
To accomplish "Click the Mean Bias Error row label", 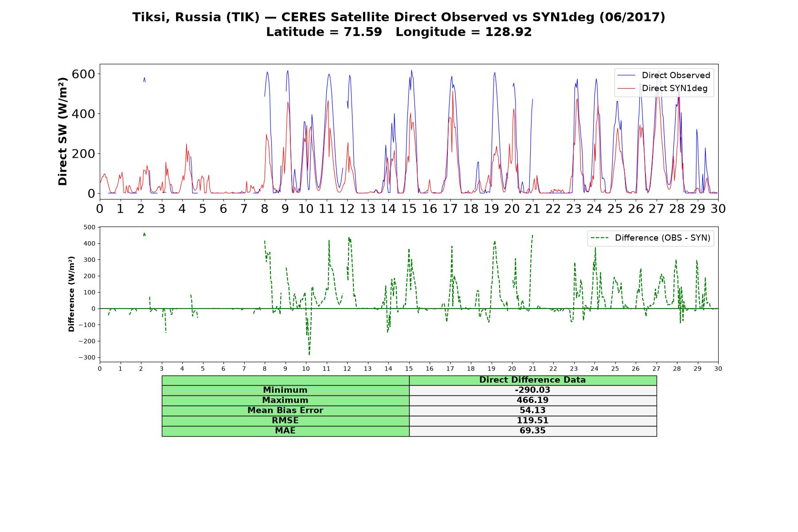I will click(x=285, y=411).
